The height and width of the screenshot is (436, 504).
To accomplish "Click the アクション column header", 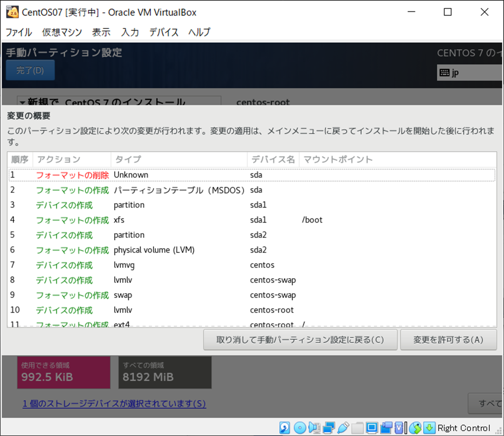I will (x=71, y=159).
